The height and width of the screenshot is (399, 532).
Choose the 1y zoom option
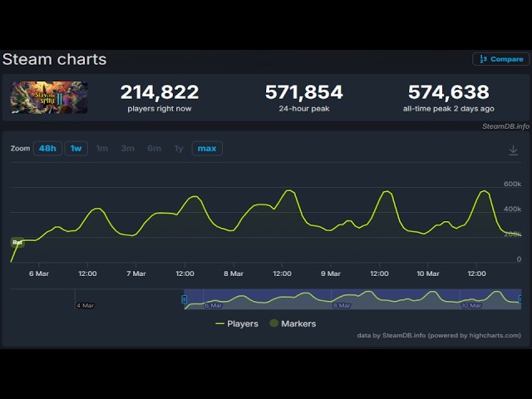coord(179,149)
